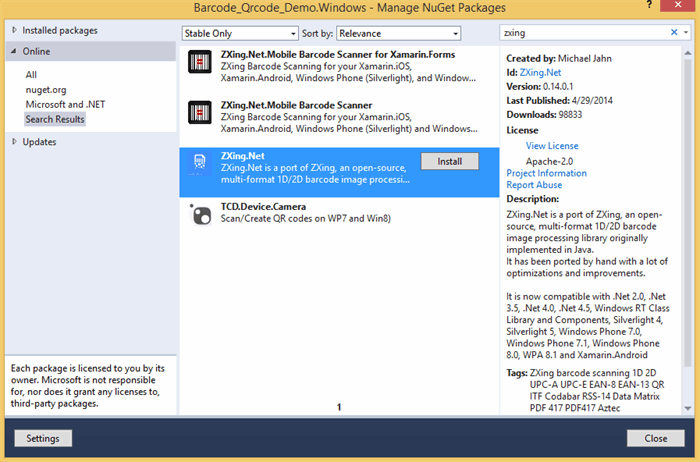The image size is (700, 462).
Task: Click the TCD.Device.Camera package icon
Action: tap(200, 214)
